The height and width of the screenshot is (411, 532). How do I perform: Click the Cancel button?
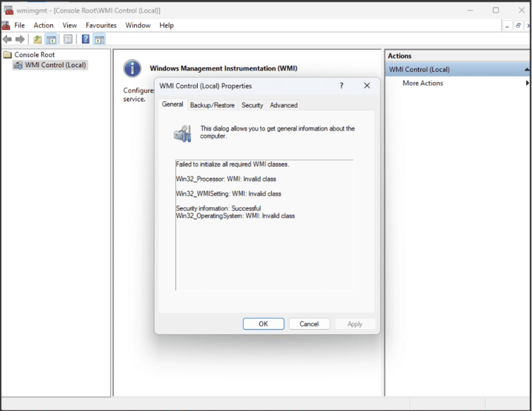(309, 324)
